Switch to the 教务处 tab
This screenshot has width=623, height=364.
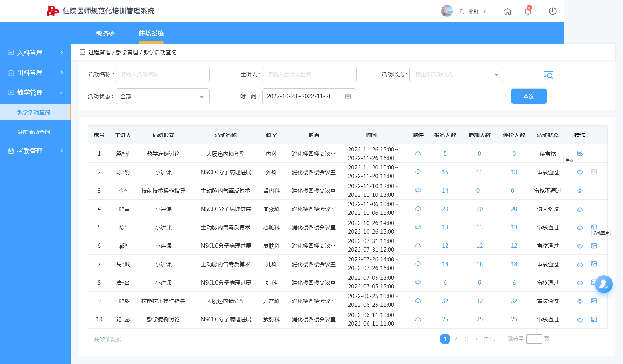point(106,34)
